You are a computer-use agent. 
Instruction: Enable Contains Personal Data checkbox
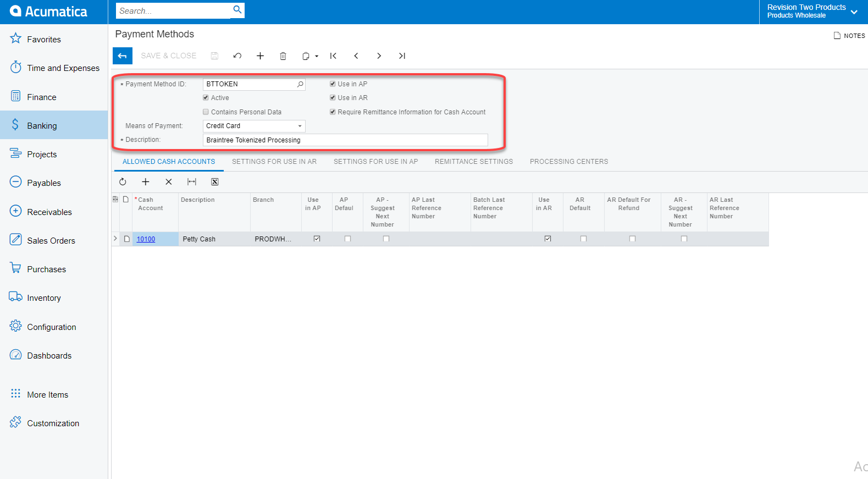[x=206, y=112]
